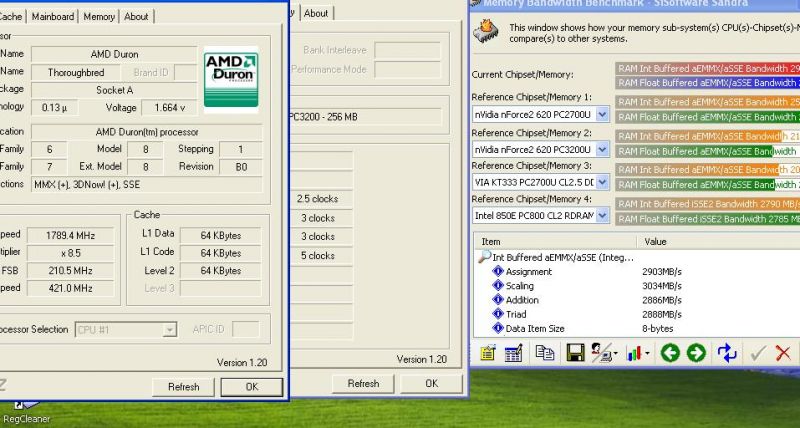Click the 210.5 MHz FSB value
The image size is (800, 428).
coord(70,270)
